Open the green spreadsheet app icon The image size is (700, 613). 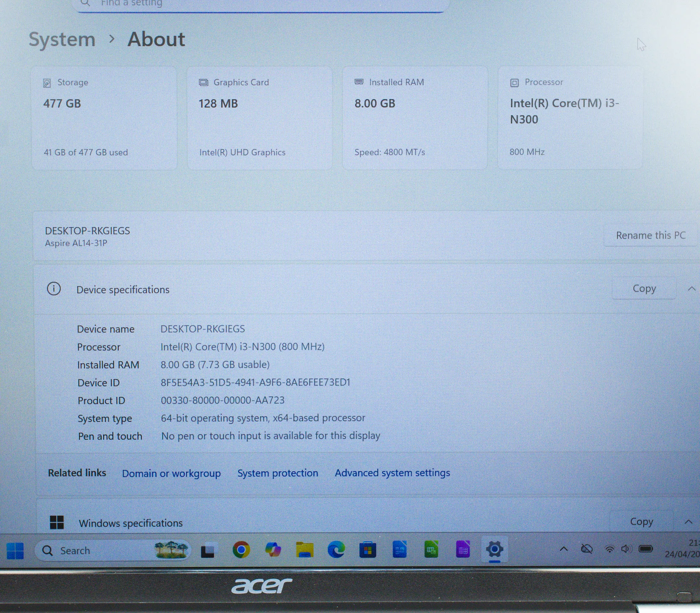pos(431,550)
